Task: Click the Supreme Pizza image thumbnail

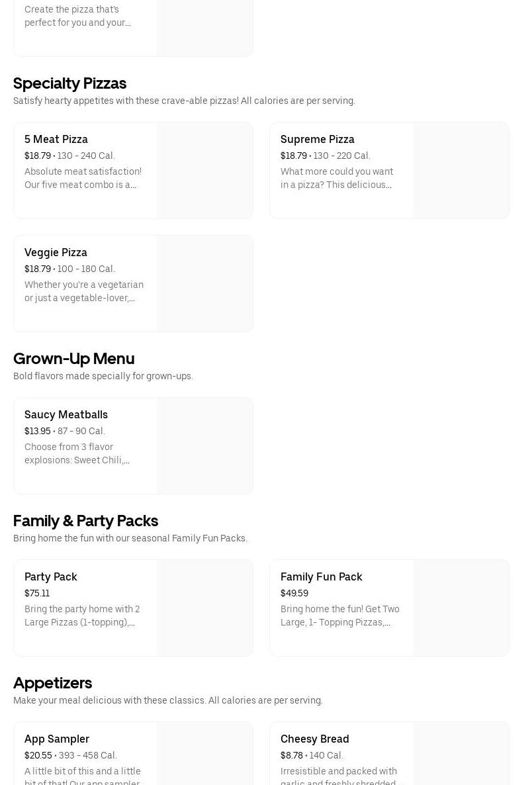Action: click(461, 170)
